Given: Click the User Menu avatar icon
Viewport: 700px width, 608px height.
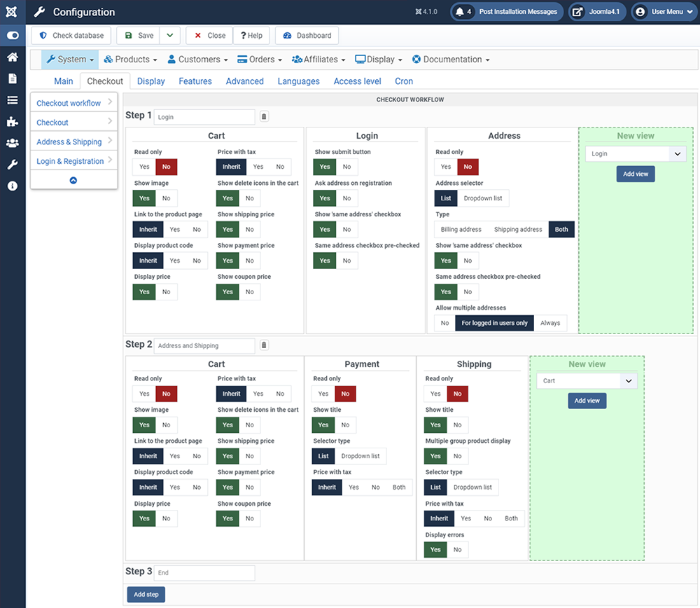Looking at the screenshot, I should (x=640, y=12).
